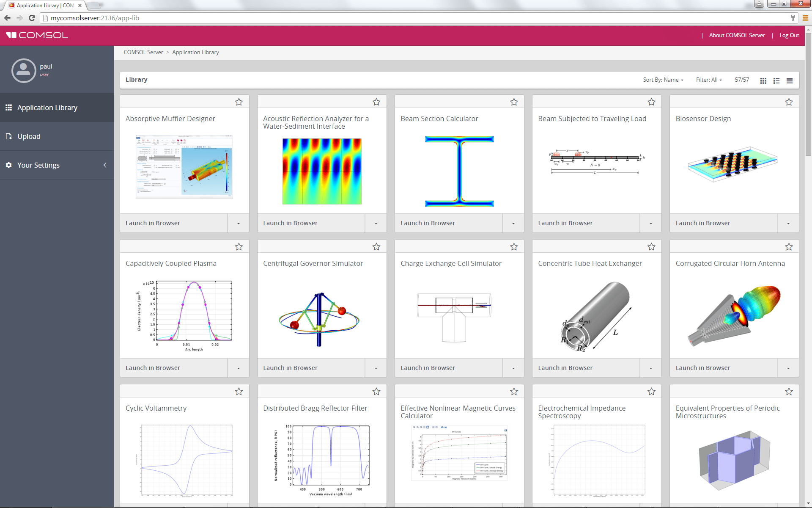Open the Chrome menu button
The width and height of the screenshot is (812, 508).
tap(805, 18)
